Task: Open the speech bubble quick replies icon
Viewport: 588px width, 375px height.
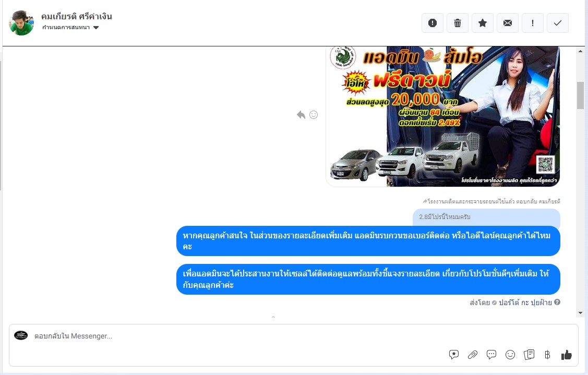Action: [x=491, y=355]
